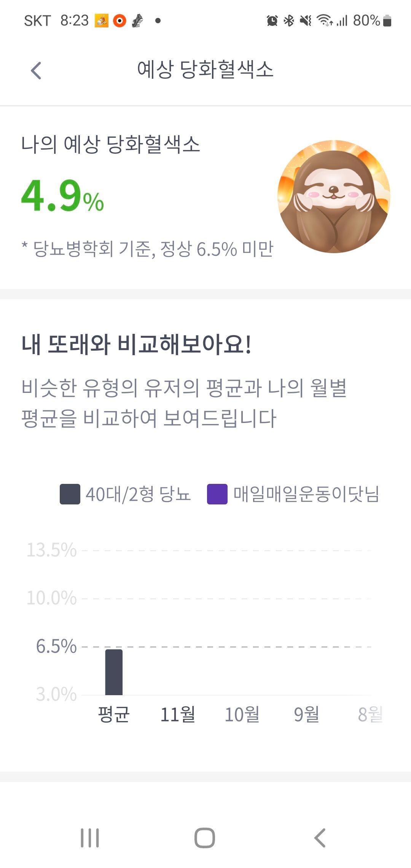
Task: Tap the smiling sloth avatar image
Action: [334, 196]
